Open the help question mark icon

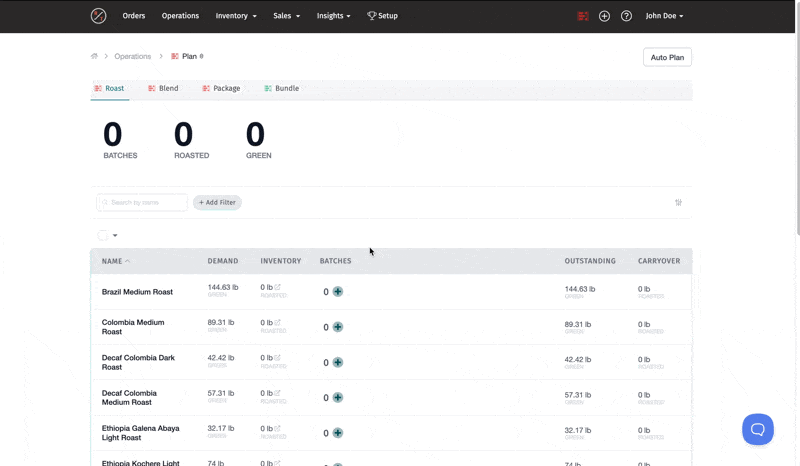click(x=626, y=16)
